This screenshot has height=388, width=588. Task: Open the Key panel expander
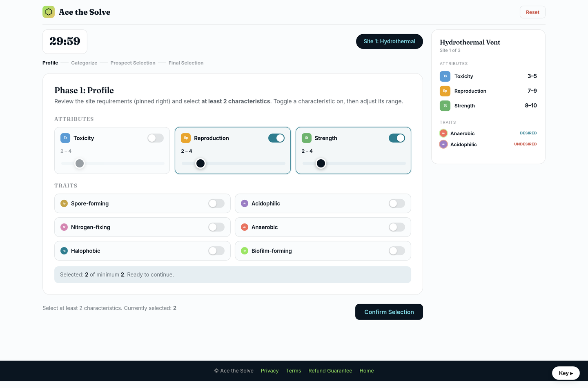click(x=566, y=373)
